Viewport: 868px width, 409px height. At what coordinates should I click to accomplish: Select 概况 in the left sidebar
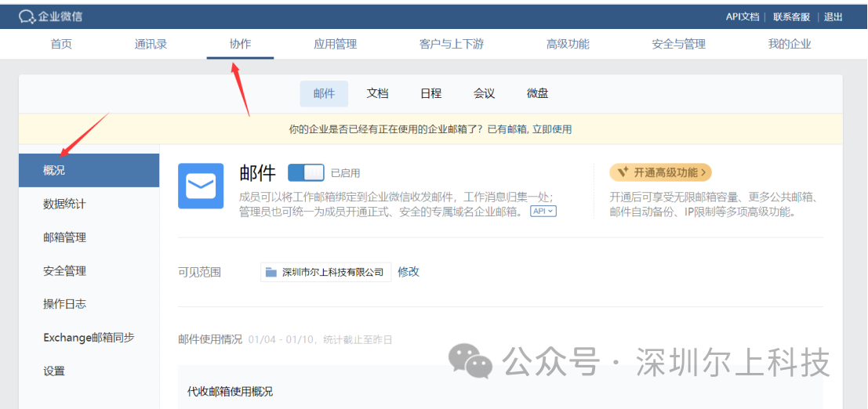tap(89, 171)
